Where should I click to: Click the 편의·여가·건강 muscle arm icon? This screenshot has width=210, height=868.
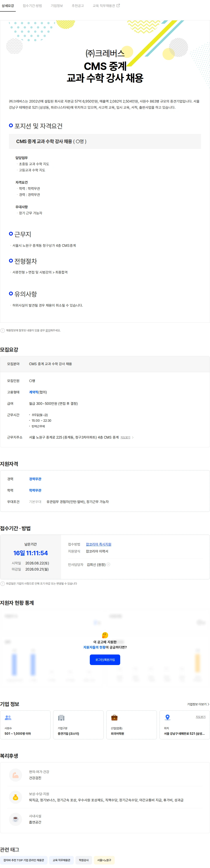click(16, 775)
